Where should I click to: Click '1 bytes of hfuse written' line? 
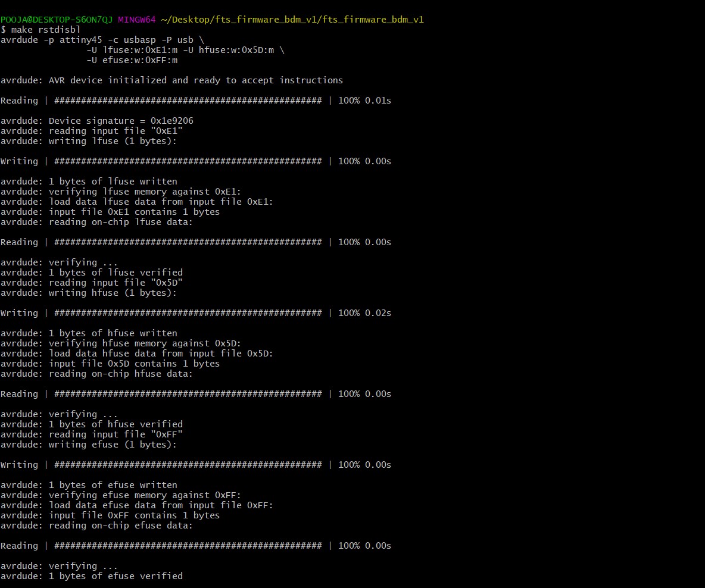click(89, 333)
